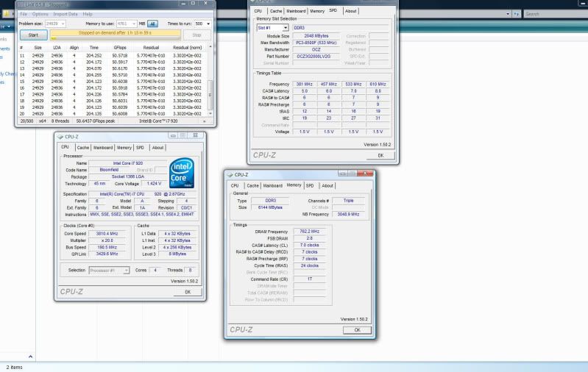Viewport: 588px width, 372px height.
Task: Open the Explorer address bar history dropdown
Action: pos(508,14)
